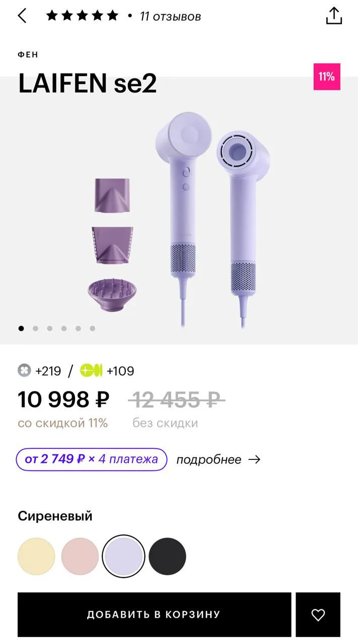Select the pink color swatch

point(80,556)
